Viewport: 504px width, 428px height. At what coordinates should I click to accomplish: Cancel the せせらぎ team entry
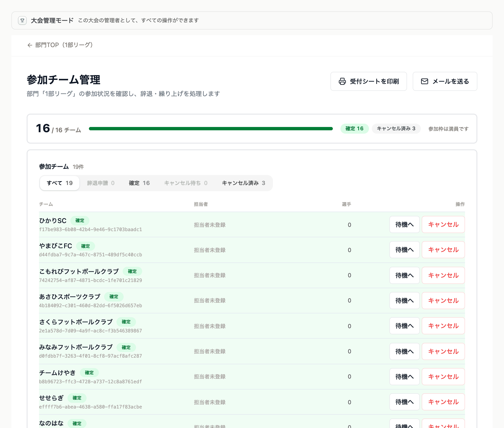coord(443,402)
